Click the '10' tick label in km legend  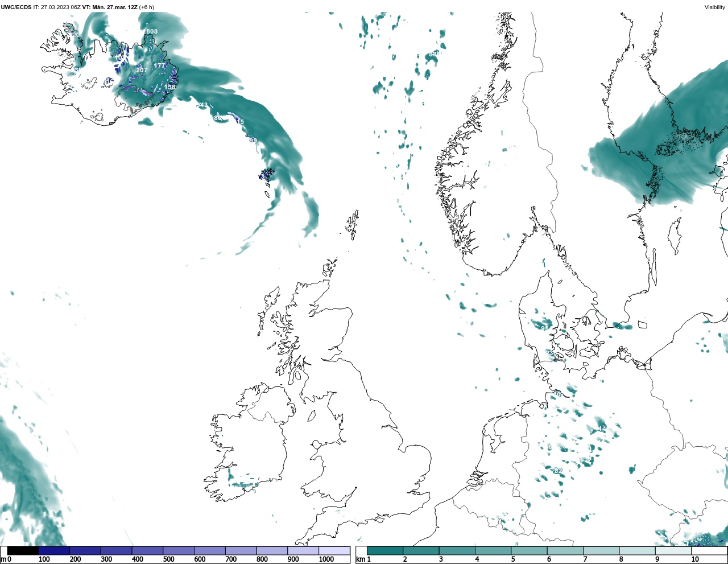(695, 559)
